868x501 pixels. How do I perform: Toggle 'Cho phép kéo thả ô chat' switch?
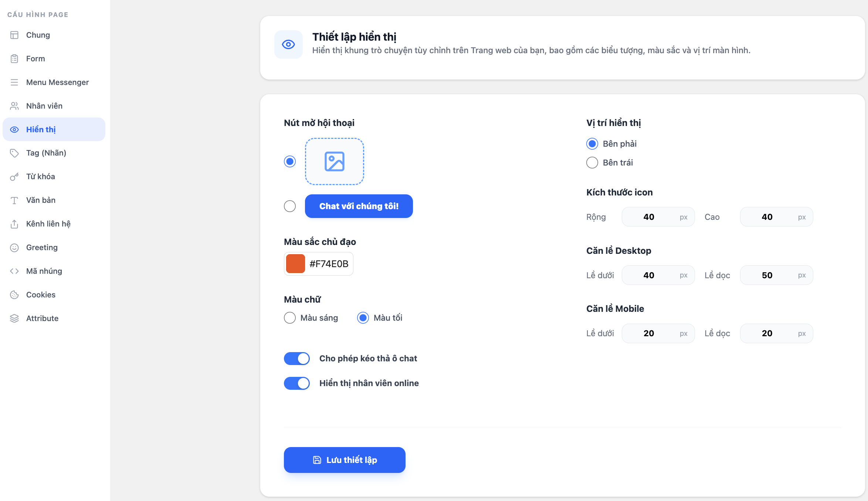pyautogui.click(x=296, y=358)
